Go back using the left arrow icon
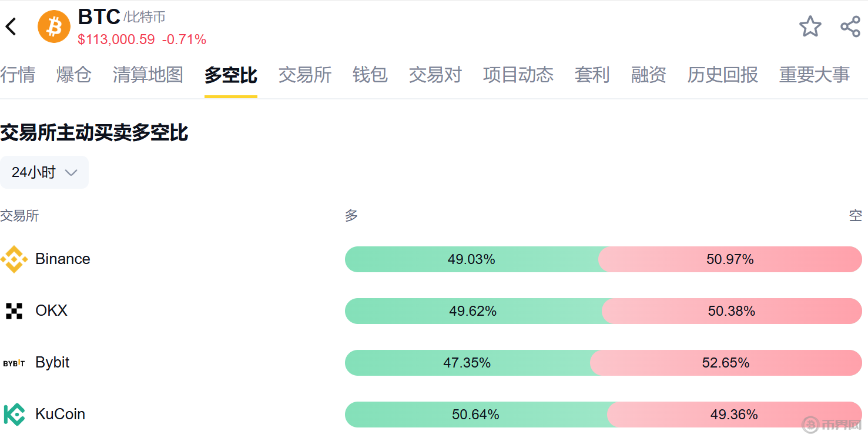The image size is (868, 441). (x=11, y=26)
